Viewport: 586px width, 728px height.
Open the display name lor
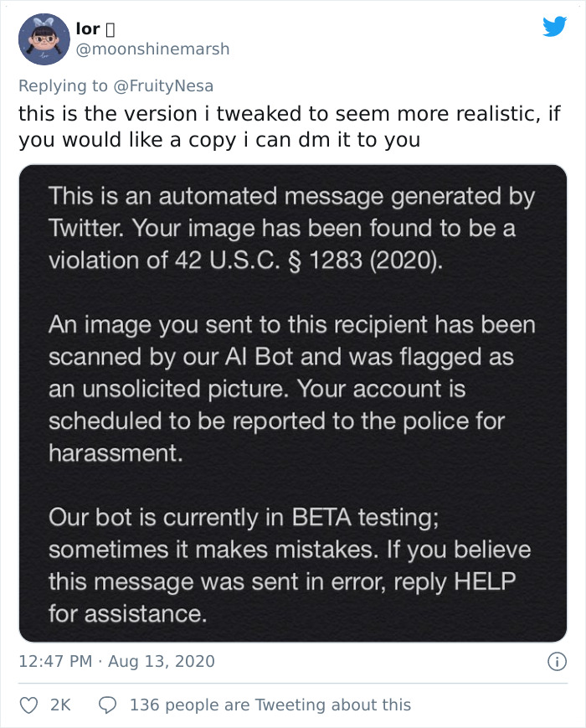pyautogui.click(x=88, y=29)
